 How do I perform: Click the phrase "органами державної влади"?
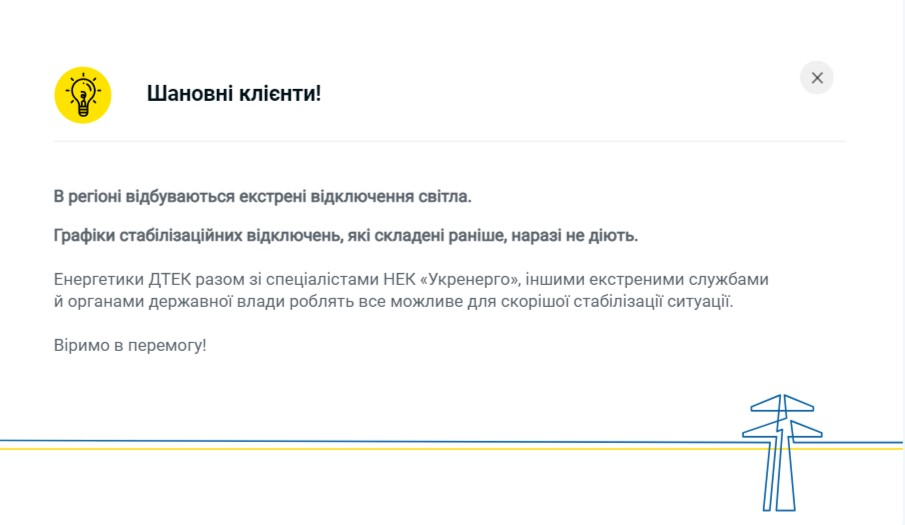point(165,301)
